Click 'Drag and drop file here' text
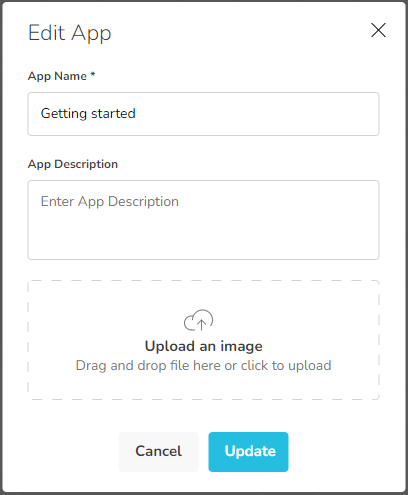Screen dimensions: 408x495 click(148, 366)
